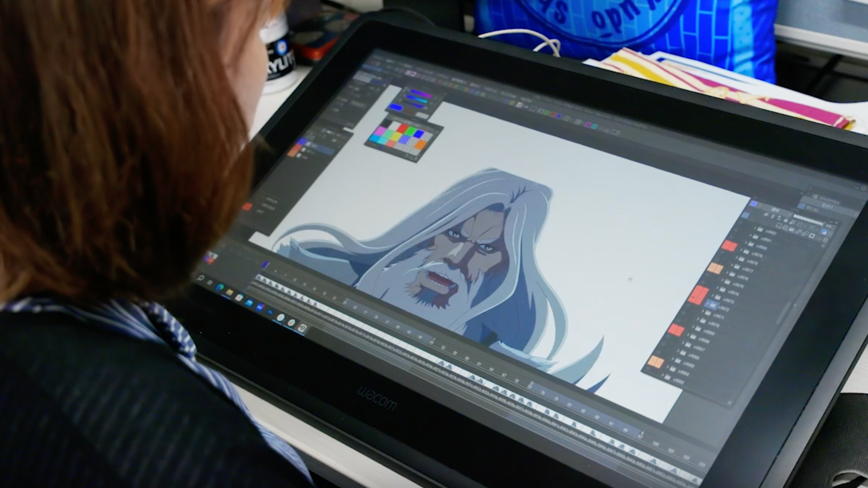
Task: Select the blue-to-cyan brush stroke preset
Action: click(x=417, y=98)
